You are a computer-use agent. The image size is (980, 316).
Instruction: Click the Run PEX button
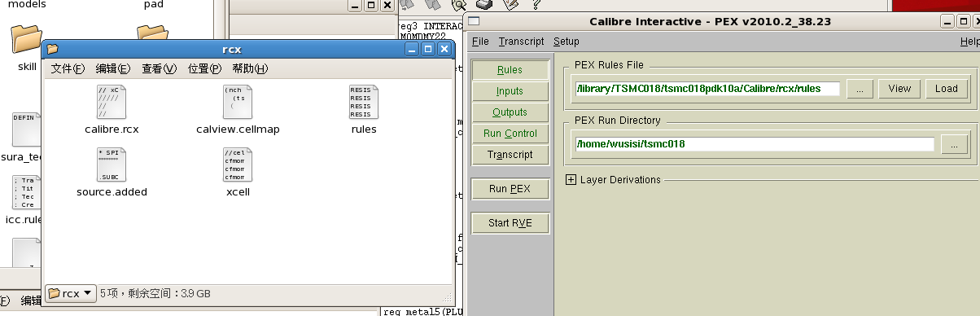pos(510,189)
